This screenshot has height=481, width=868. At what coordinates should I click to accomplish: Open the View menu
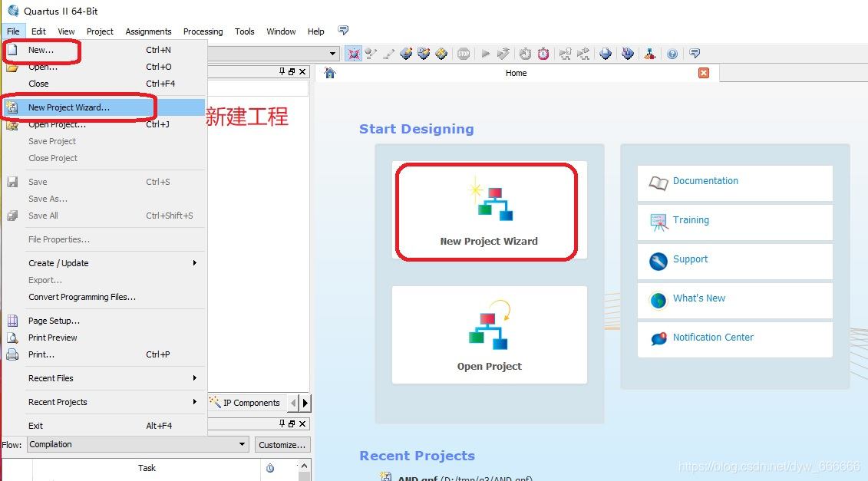tap(66, 31)
